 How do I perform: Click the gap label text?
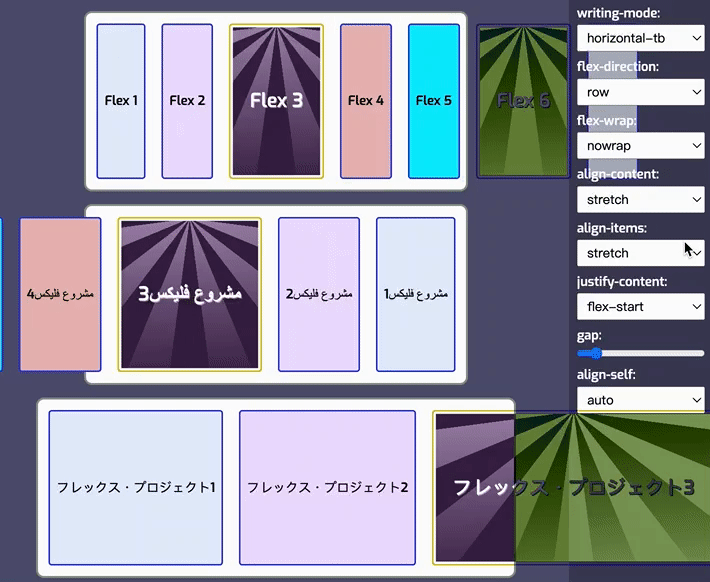589,336
